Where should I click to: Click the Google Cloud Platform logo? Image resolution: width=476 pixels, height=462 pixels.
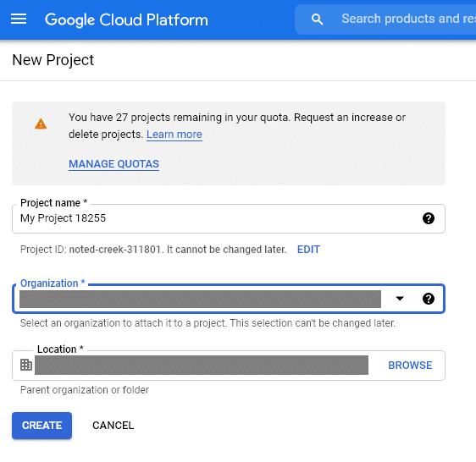(x=126, y=19)
